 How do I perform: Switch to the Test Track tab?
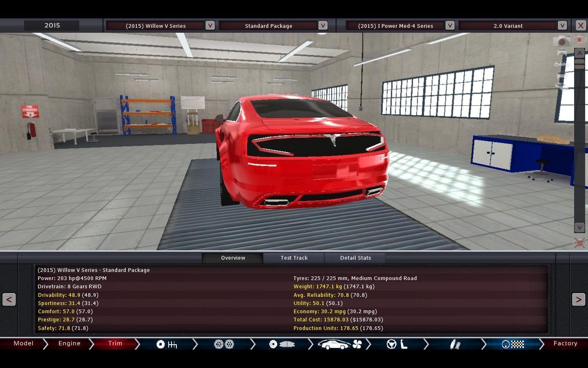(x=294, y=258)
